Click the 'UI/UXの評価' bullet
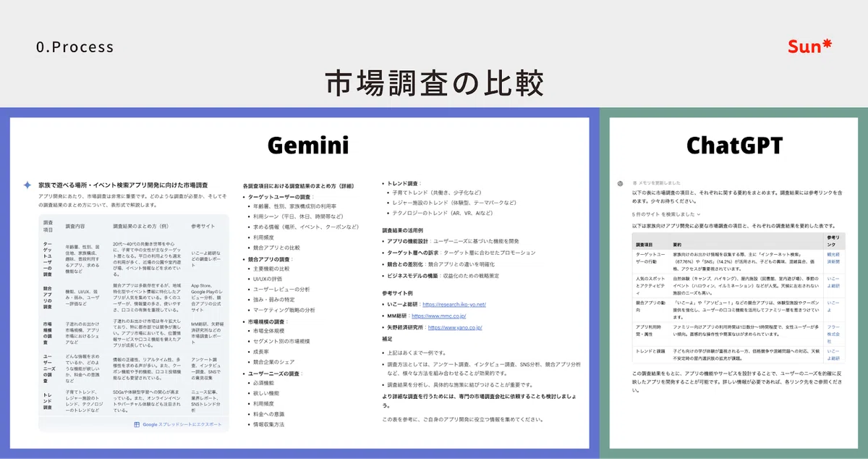This screenshot has width=868, height=459. point(268,279)
